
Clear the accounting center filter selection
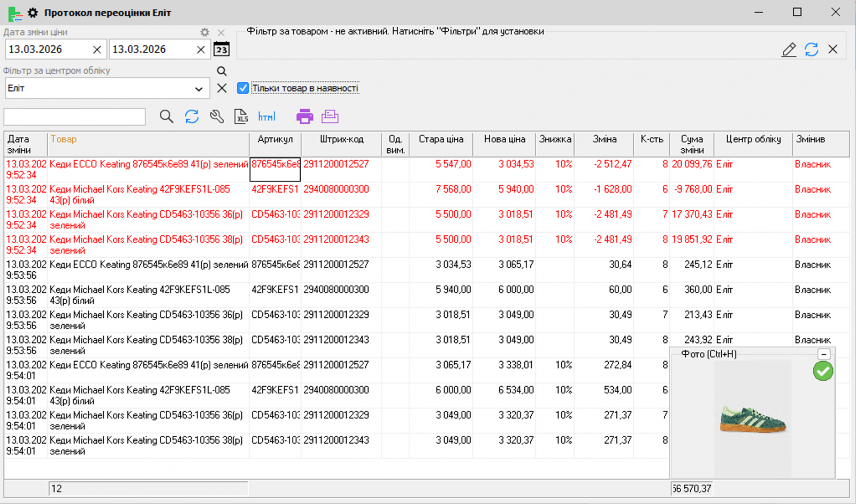pos(221,88)
